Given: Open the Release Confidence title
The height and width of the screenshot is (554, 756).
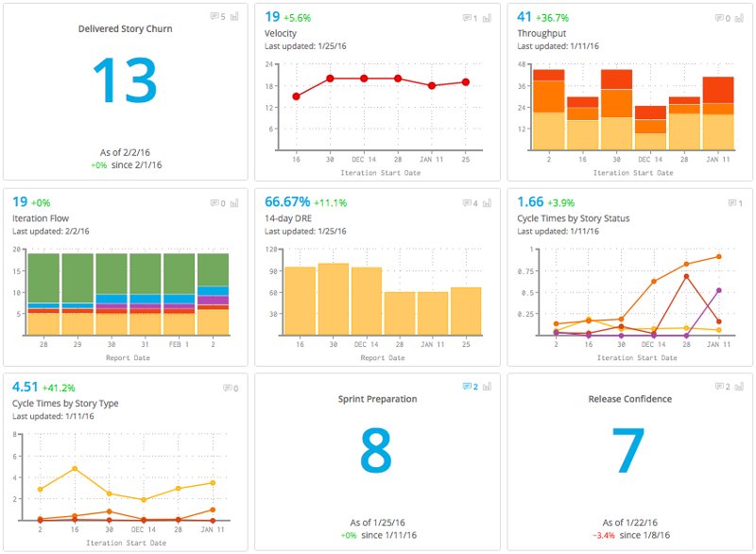Looking at the screenshot, I should coord(629,399).
